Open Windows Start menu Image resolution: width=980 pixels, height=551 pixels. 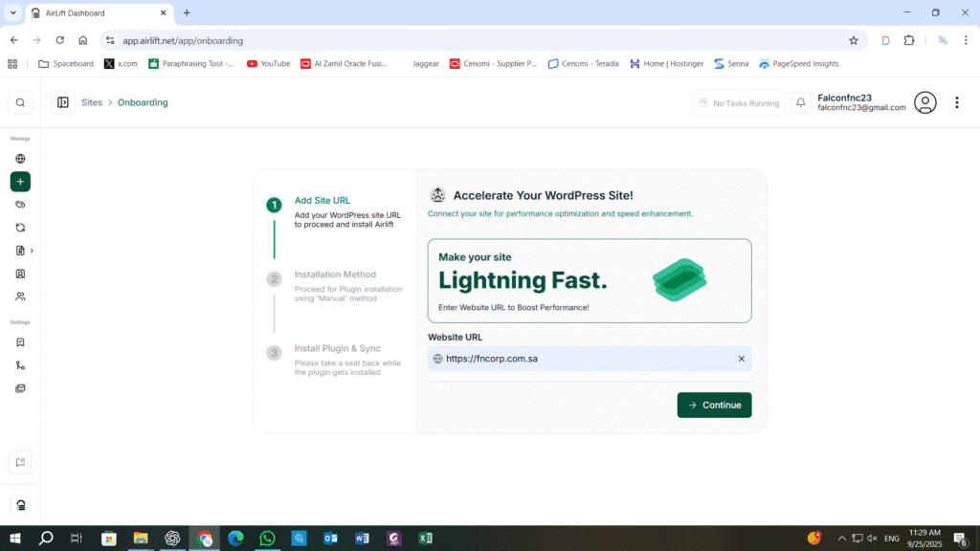15,539
